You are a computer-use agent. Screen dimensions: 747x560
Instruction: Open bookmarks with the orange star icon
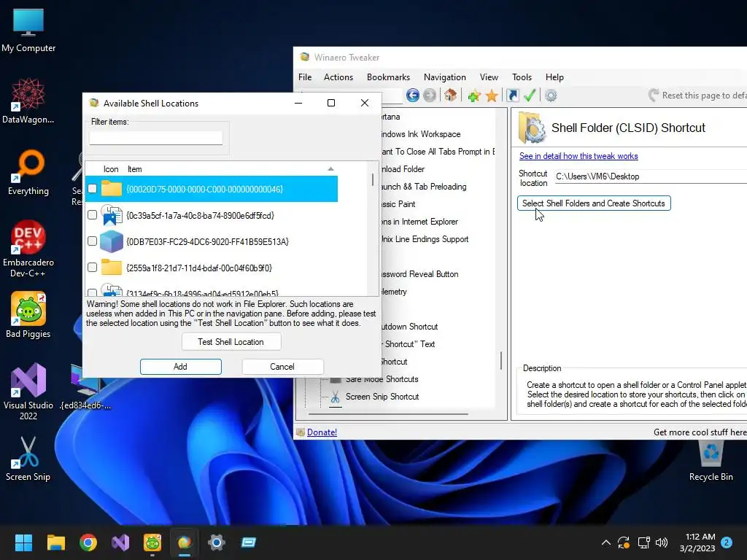pyautogui.click(x=492, y=96)
